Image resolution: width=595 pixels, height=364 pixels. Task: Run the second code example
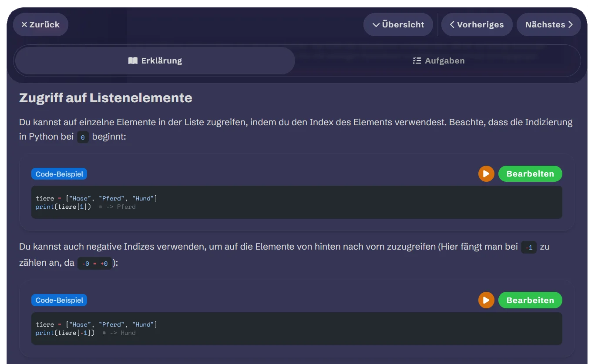coord(486,300)
